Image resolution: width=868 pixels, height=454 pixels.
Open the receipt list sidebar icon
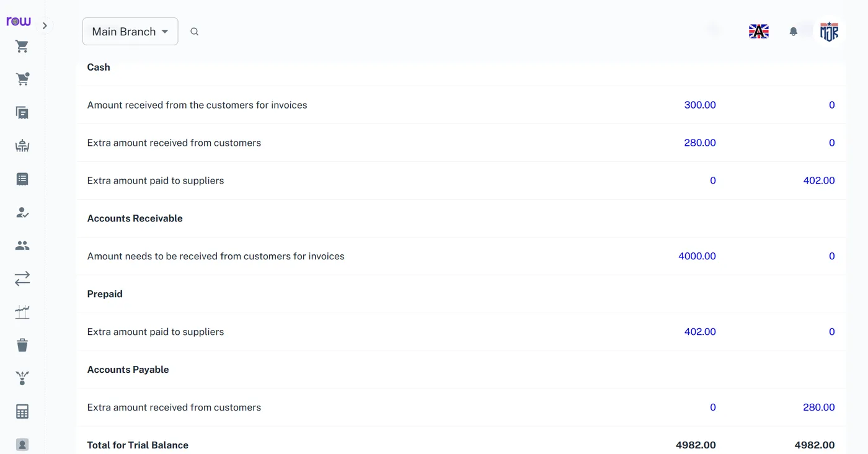[22, 179]
